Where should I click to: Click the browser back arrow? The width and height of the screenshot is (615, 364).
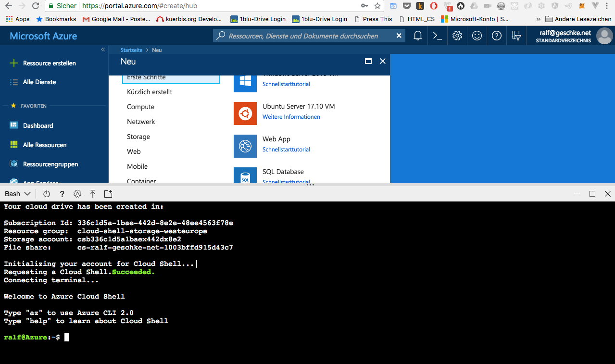8,6
